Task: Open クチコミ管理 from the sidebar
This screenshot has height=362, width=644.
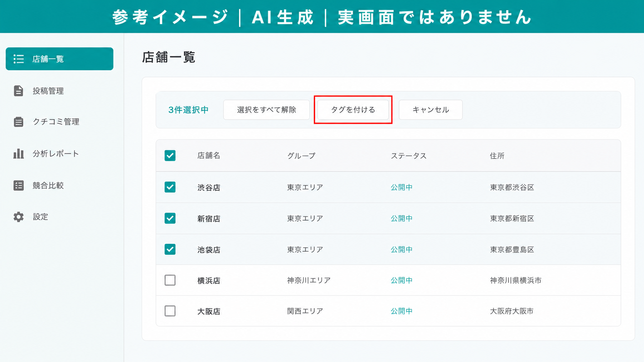Action: (56, 122)
